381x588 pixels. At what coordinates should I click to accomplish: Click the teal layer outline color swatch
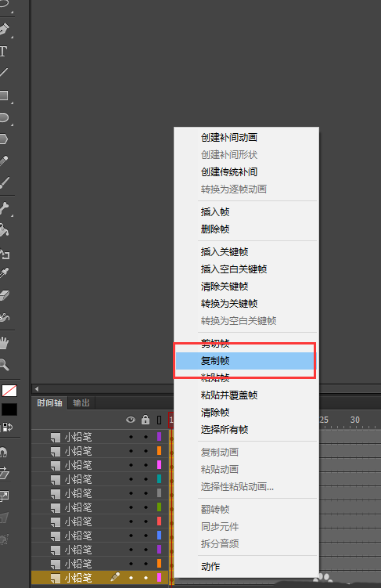pos(160,479)
